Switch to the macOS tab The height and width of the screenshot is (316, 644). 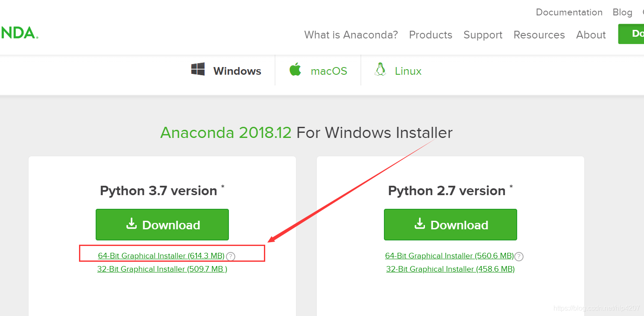(318, 70)
